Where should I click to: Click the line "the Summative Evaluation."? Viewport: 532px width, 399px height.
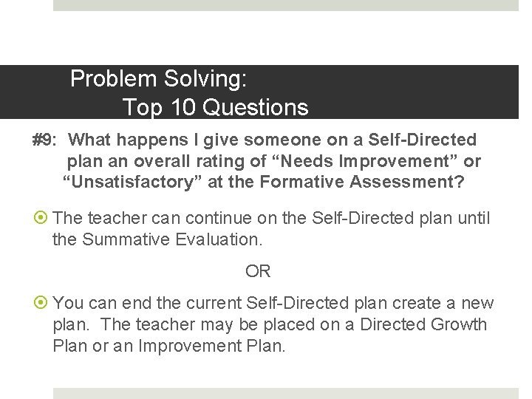tap(157, 239)
